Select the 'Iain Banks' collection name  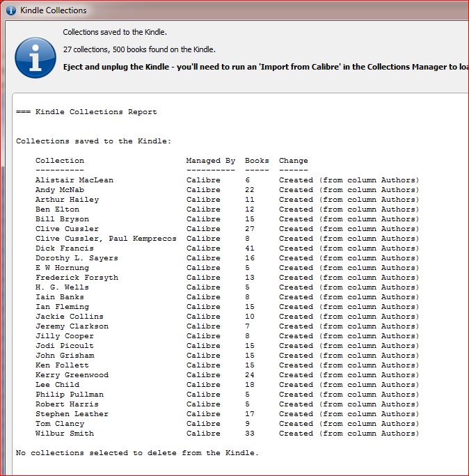[60, 296]
